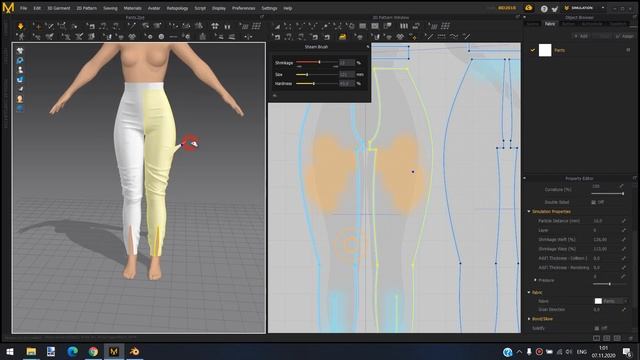This screenshot has width=640, height=360.
Task: Open the Preferences menu
Action: [243, 8]
